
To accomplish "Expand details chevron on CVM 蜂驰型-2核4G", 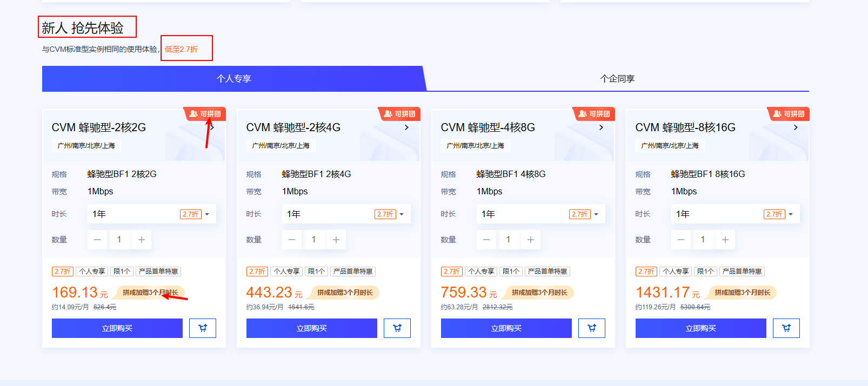I will [406, 127].
